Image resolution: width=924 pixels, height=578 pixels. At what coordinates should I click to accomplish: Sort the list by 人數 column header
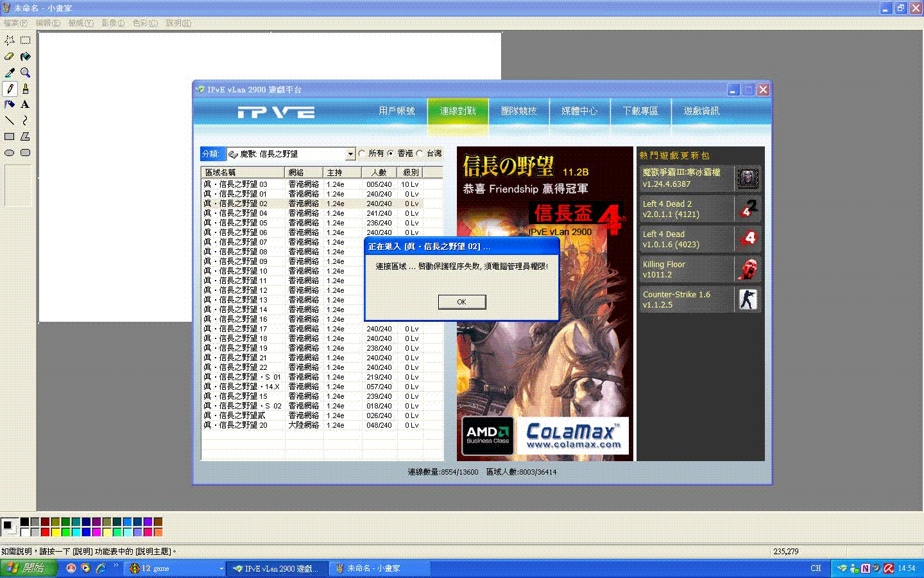click(x=379, y=173)
